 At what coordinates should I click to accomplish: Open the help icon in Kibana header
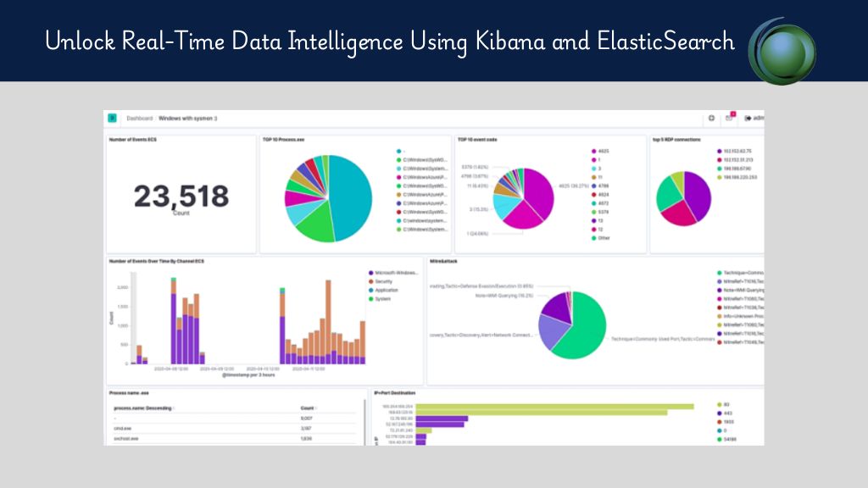(711, 118)
